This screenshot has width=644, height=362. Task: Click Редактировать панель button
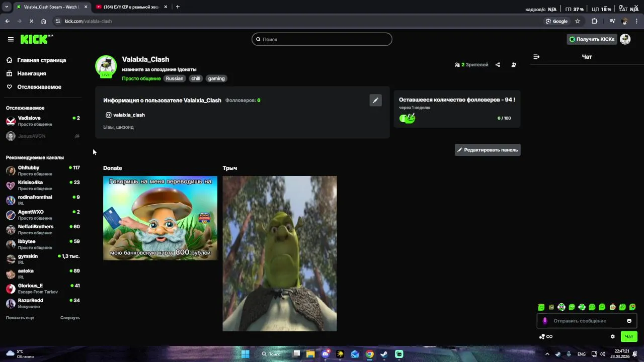coord(488,150)
